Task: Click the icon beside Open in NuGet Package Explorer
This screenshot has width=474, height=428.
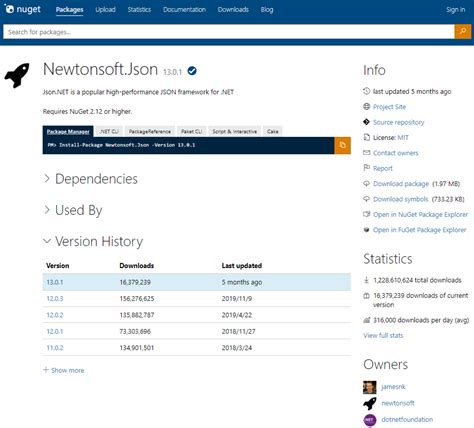Action: pos(366,214)
